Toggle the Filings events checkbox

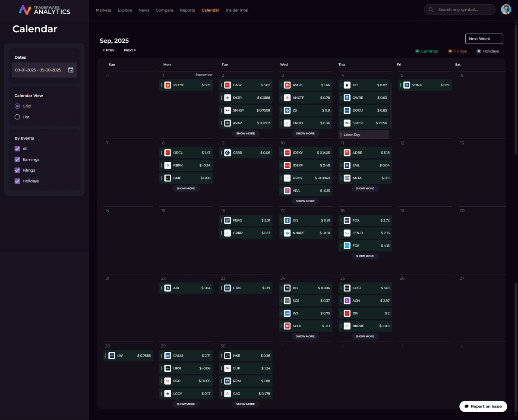click(x=17, y=170)
